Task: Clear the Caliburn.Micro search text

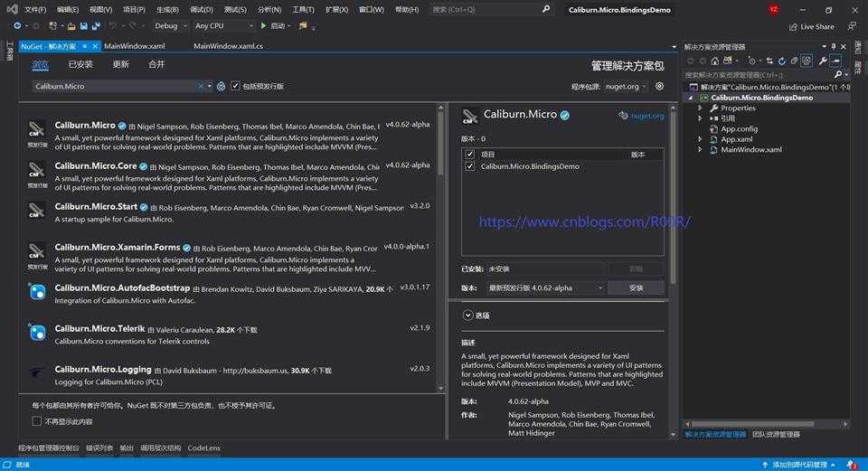Action: tap(201, 87)
